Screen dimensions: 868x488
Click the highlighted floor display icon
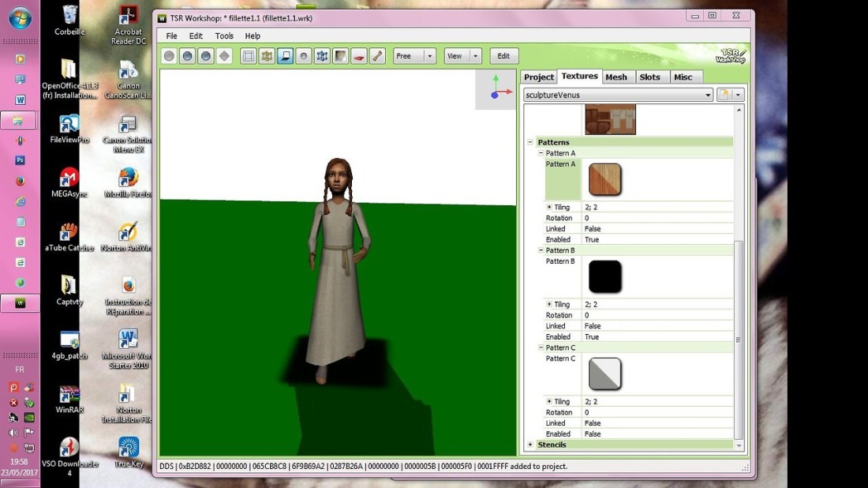[285, 56]
